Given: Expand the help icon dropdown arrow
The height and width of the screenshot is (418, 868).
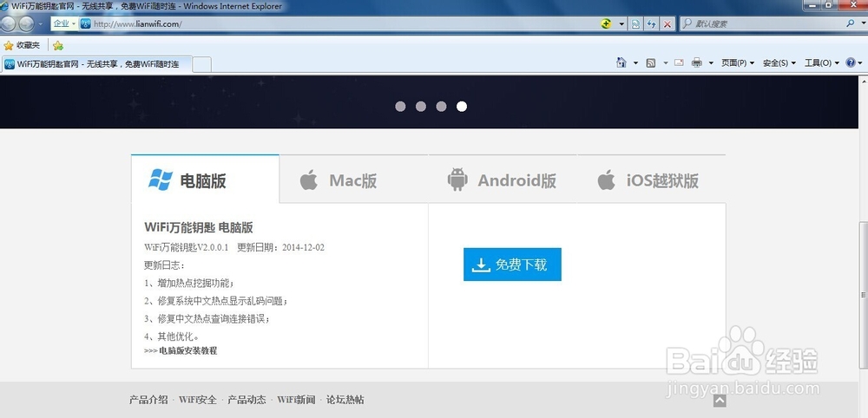Looking at the screenshot, I should click(861, 63).
